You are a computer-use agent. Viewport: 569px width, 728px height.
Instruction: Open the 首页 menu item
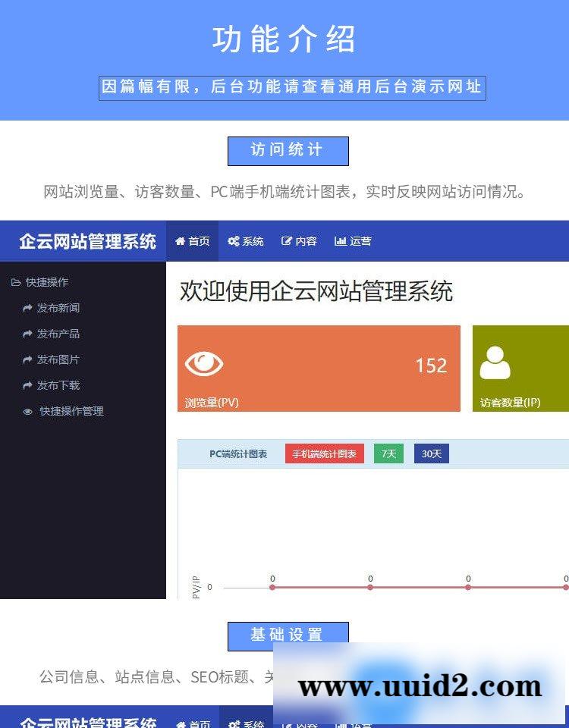pyautogui.click(x=192, y=241)
